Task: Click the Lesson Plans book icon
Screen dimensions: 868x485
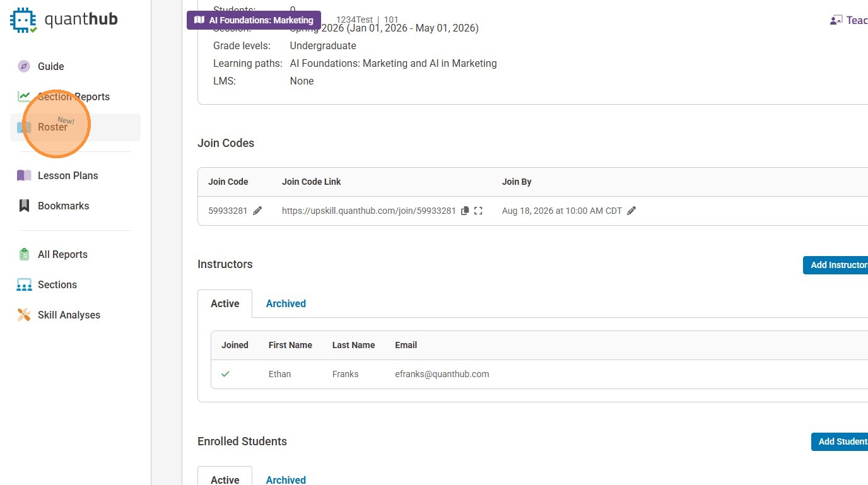Action: click(x=24, y=175)
